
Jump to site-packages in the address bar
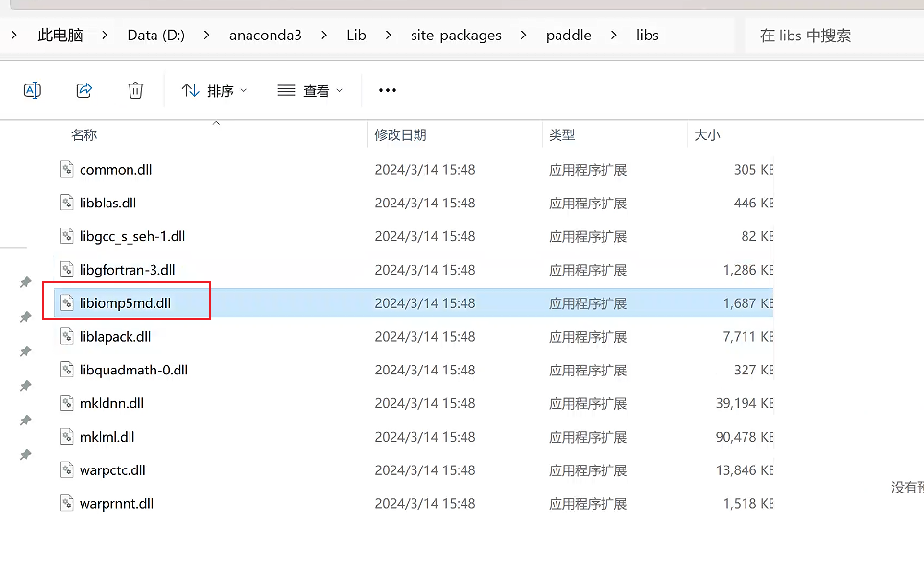pos(456,36)
